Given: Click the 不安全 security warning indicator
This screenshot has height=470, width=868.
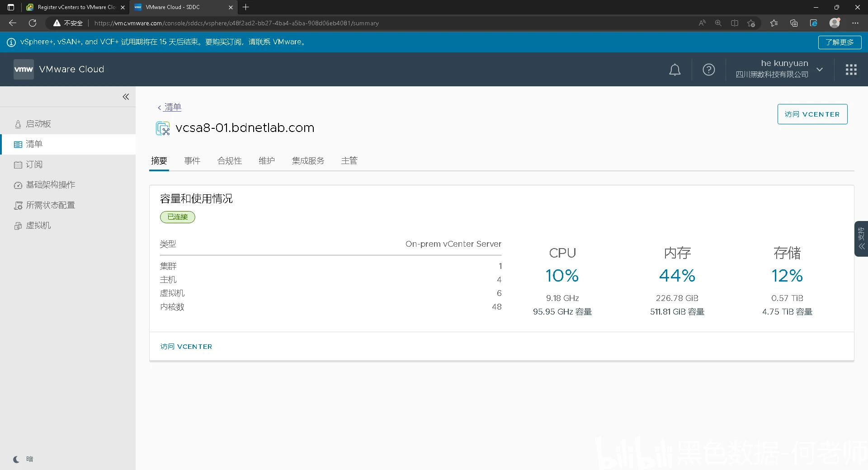Looking at the screenshot, I should coord(68,23).
